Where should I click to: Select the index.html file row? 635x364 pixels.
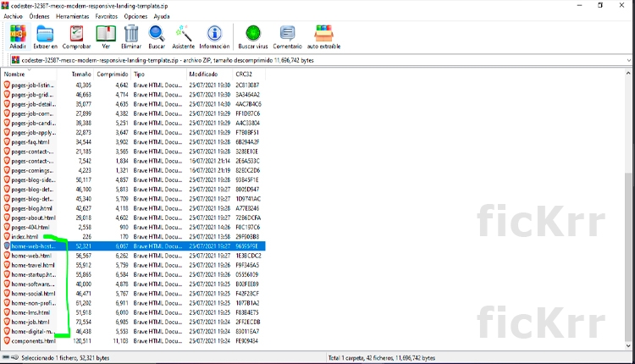(25, 236)
